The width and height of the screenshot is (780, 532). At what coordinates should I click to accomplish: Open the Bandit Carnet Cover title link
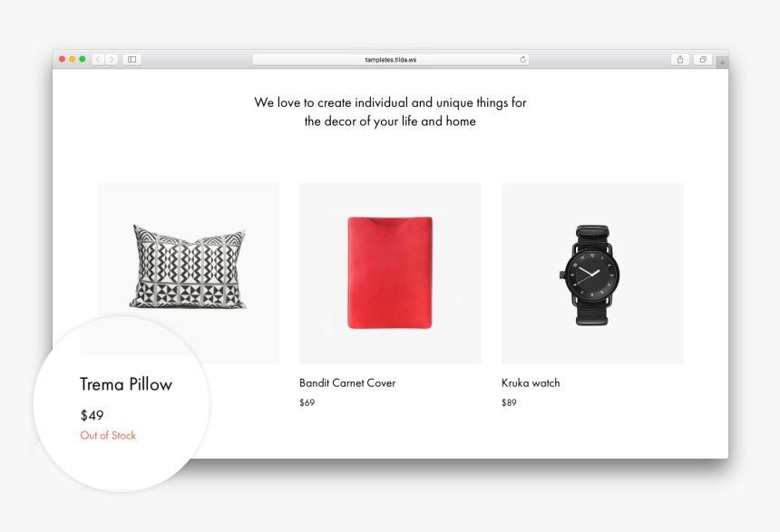347,382
